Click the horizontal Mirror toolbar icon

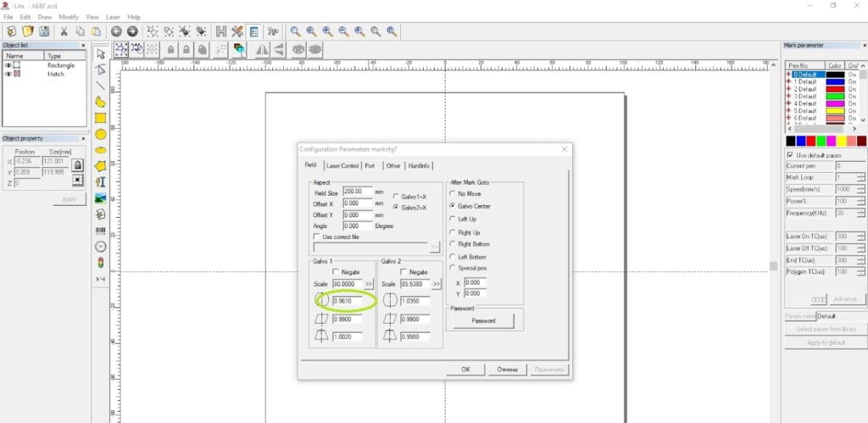point(262,50)
